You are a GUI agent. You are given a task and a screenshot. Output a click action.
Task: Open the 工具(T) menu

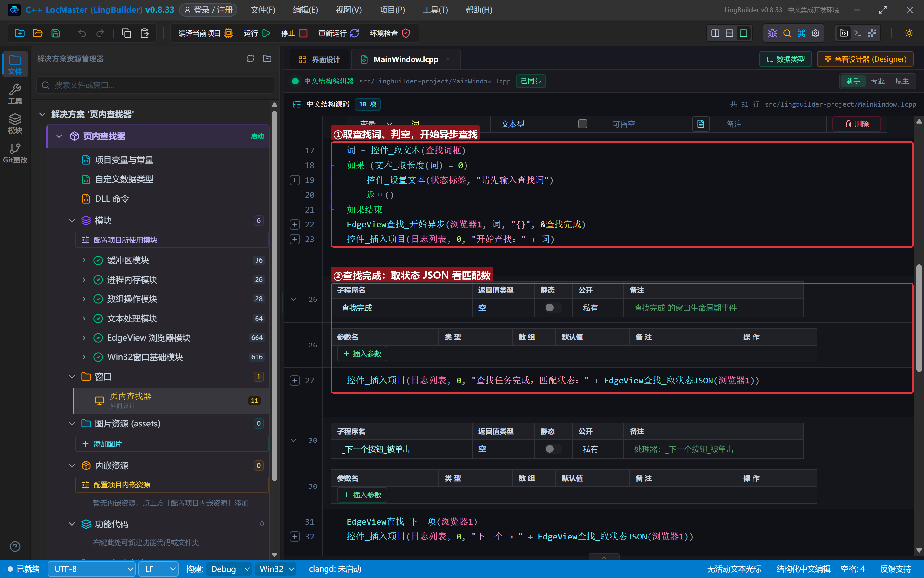click(x=435, y=10)
